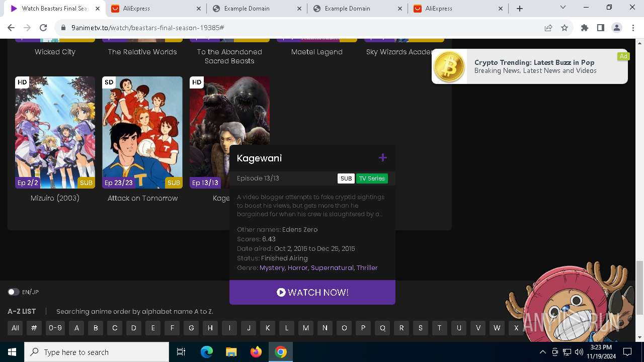The height and width of the screenshot is (362, 644).
Task: Toggle the EN/JP language switch
Action: point(14,292)
